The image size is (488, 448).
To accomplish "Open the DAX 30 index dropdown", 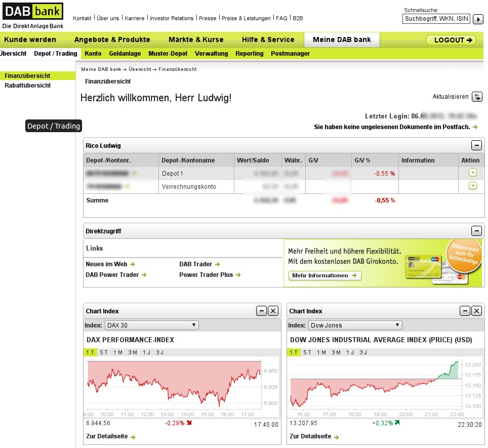I will coord(151,325).
